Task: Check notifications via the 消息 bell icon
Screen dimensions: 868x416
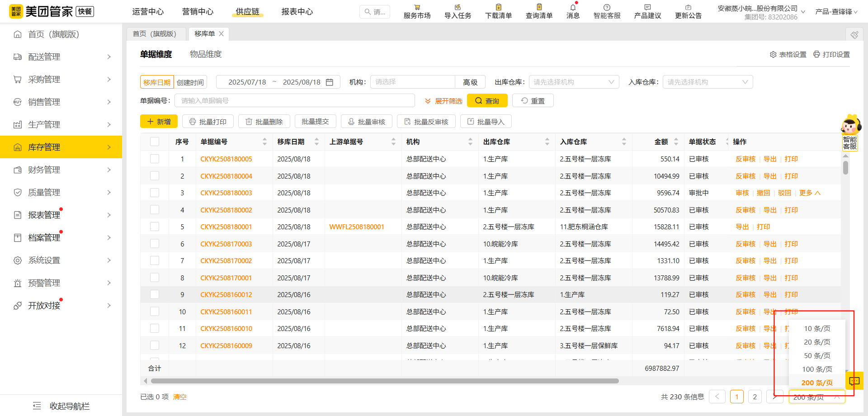Action: coord(572,11)
